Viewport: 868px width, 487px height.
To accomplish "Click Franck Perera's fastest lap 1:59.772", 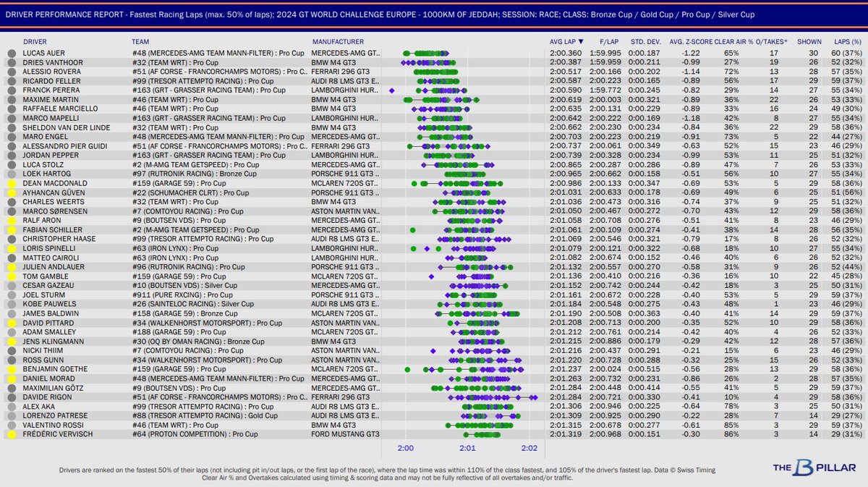I will click(603, 90).
